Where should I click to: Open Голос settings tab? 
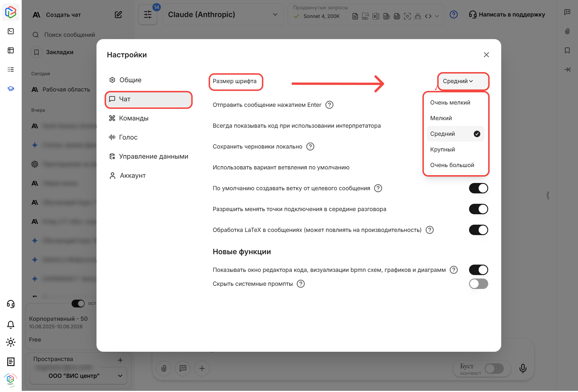(148, 137)
